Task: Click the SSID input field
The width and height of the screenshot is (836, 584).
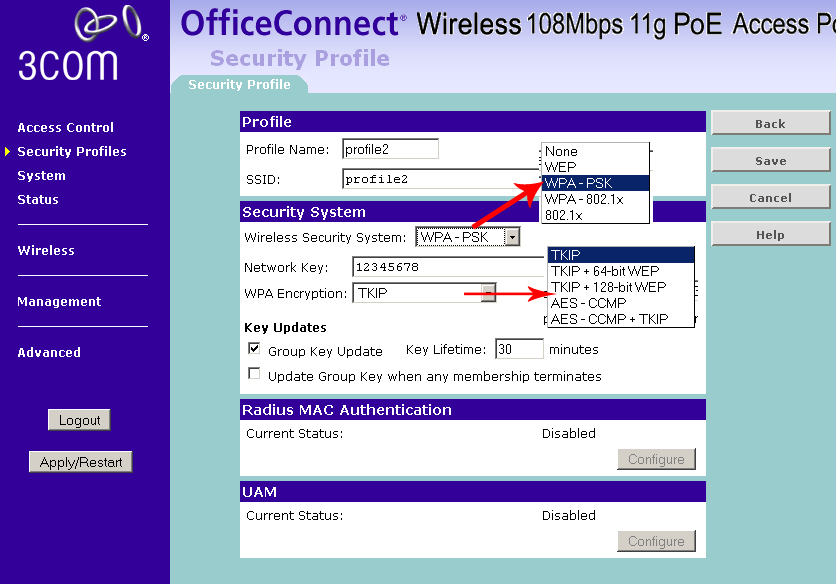Action: click(441, 179)
